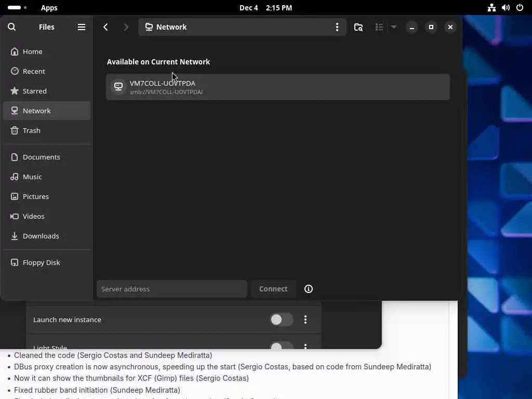Open the Network path bar kebab menu
This screenshot has width=532, height=399.
[x=337, y=27]
